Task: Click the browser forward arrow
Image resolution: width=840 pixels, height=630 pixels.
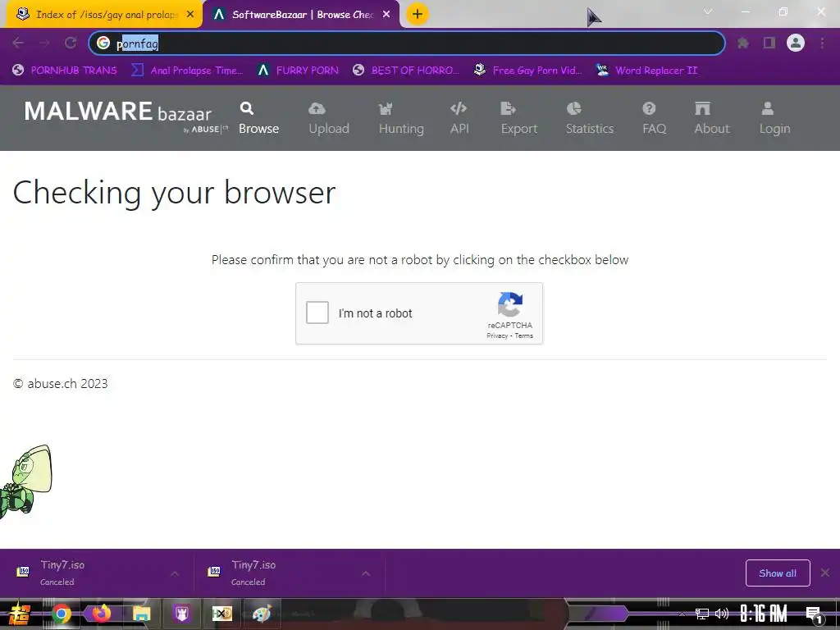Action: coord(44,43)
